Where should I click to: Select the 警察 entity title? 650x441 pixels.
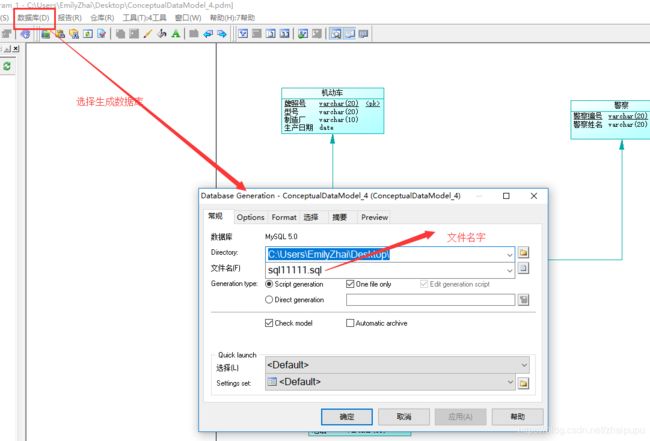[621, 105]
